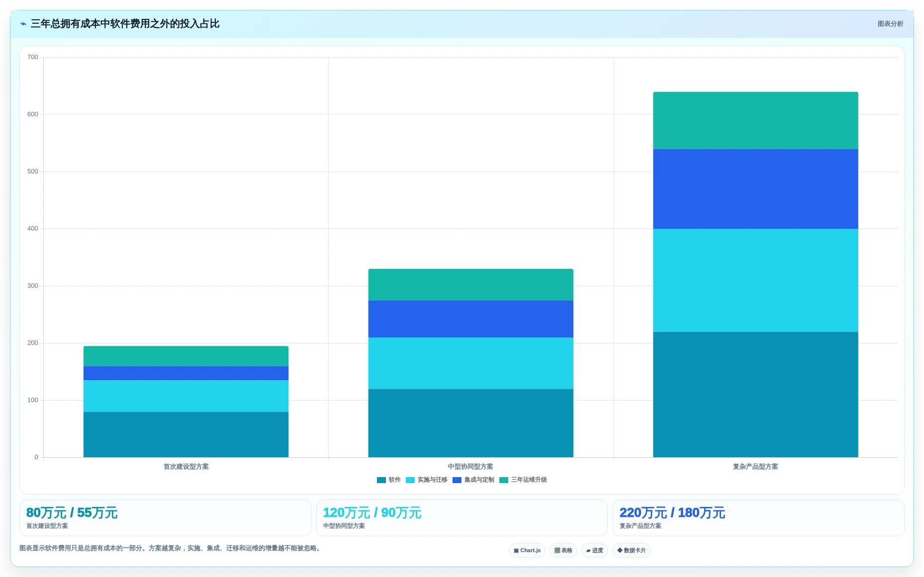924x577 pixels.
Task: Click 实施与迁移 segment of 复杂产品型方案 bar
Action: [x=755, y=280]
